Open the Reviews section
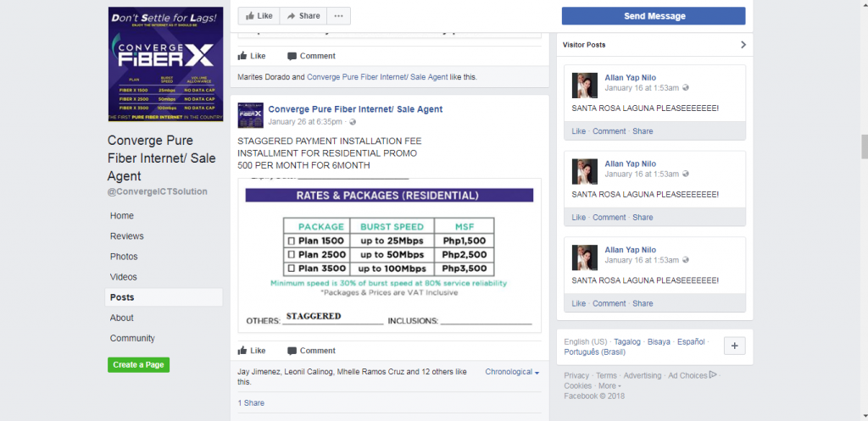This screenshot has height=421, width=868. point(127,236)
